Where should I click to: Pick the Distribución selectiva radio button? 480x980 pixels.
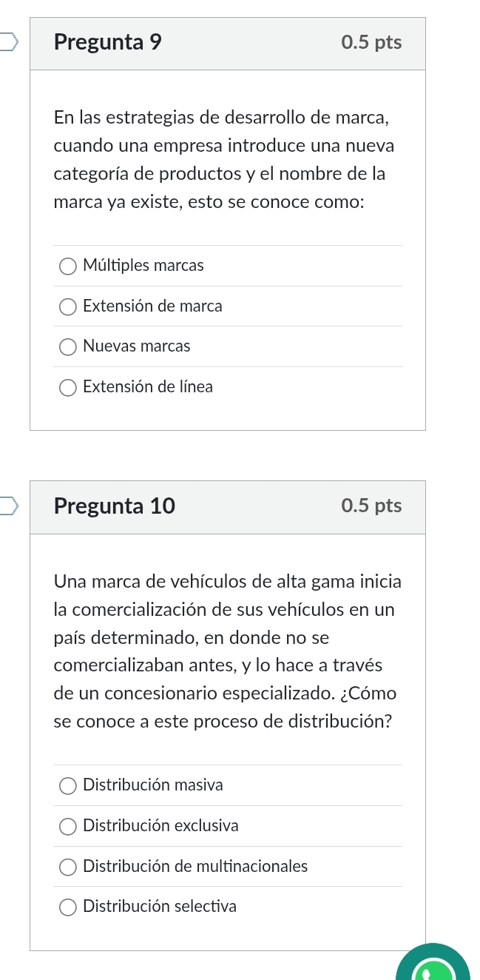(x=68, y=907)
